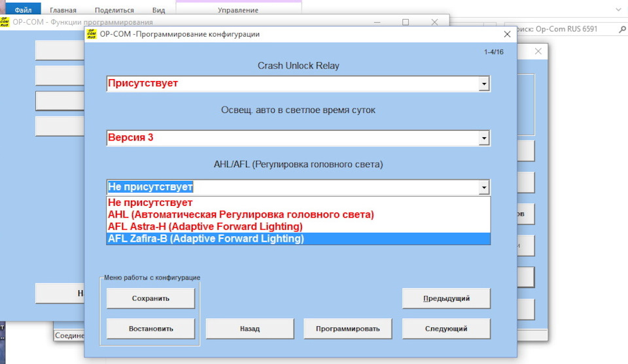Image resolution: width=628 pixels, height=364 pixels.
Task: Open the Файл ribbon tab
Action: tap(23, 10)
